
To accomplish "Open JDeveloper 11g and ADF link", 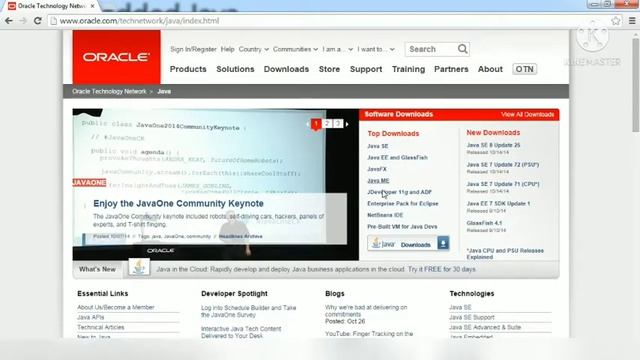I will click(399, 192).
